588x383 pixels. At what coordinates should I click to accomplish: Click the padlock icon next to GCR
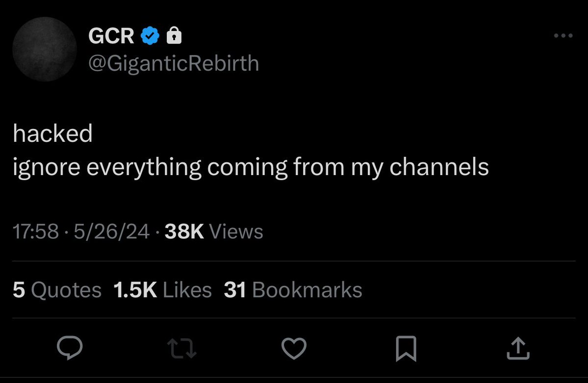[x=174, y=35]
